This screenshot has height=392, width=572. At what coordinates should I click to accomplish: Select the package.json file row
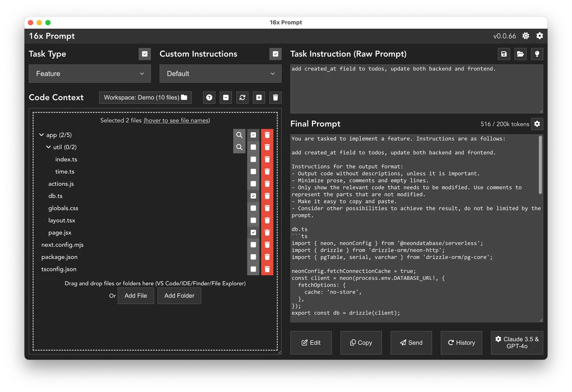coord(144,257)
